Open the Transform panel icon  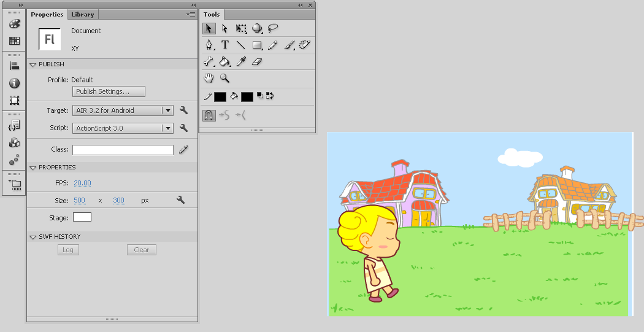click(x=14, y=100)
